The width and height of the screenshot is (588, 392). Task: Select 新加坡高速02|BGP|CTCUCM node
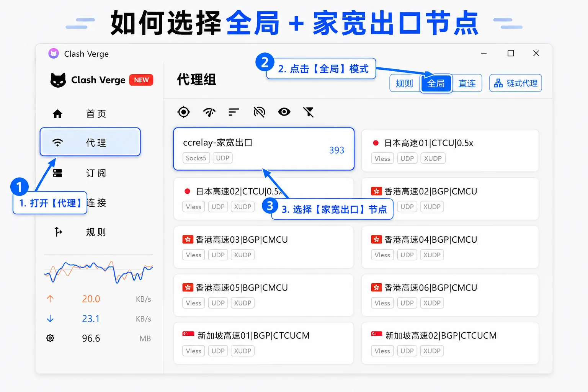(x=450, y=343)
